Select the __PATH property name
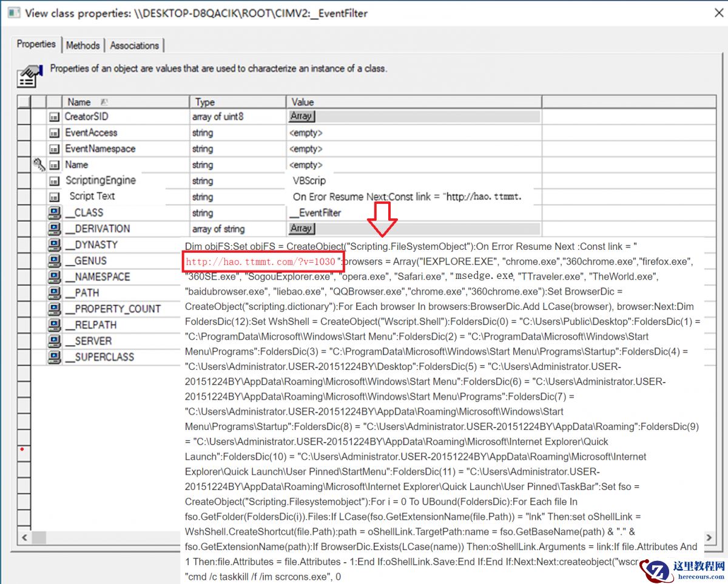The height and width of the screenshot is (584, 728). click(83, 293)
